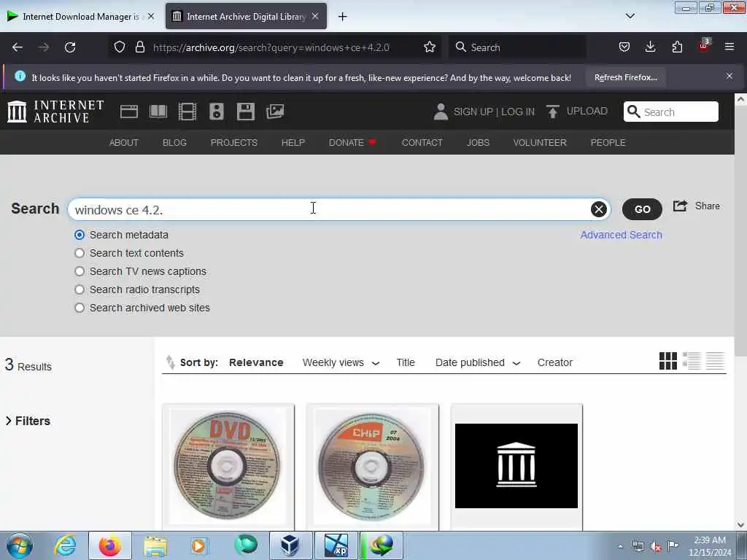747x560 pixels.
Task: Open Advanced Search link
Action: (622, 235)
